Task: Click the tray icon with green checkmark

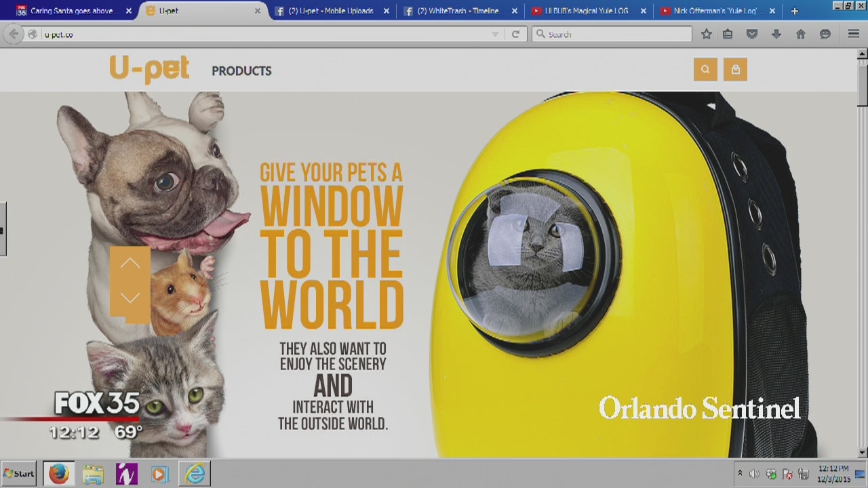Action: click(x=771, y=474)
